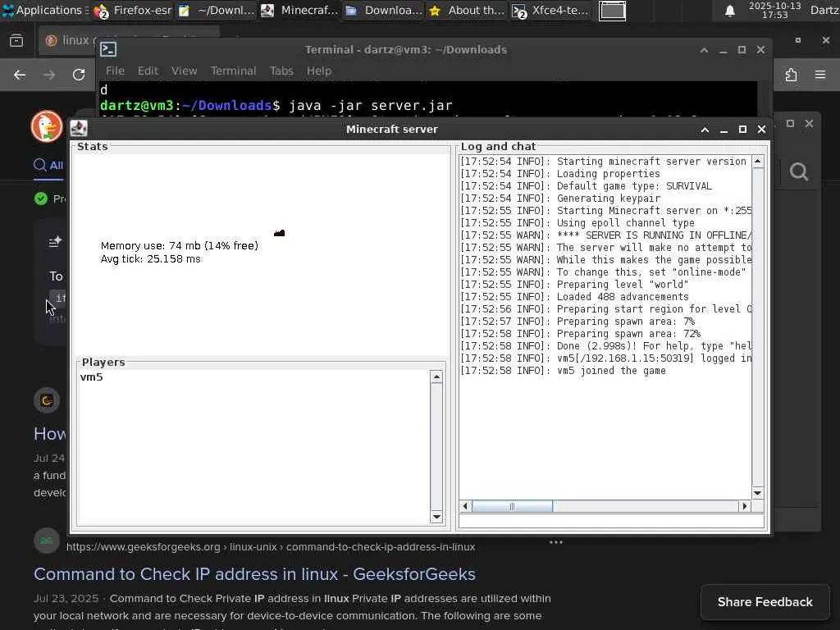Focus the server command input field
This screenshot has height=630, width=840.
coord(611,521)
